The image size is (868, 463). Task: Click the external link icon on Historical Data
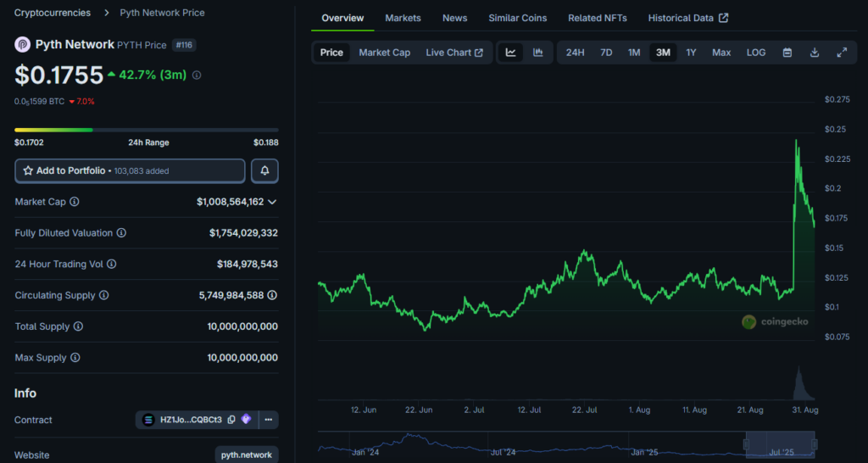pyautogui.click(x=724, y=18)
